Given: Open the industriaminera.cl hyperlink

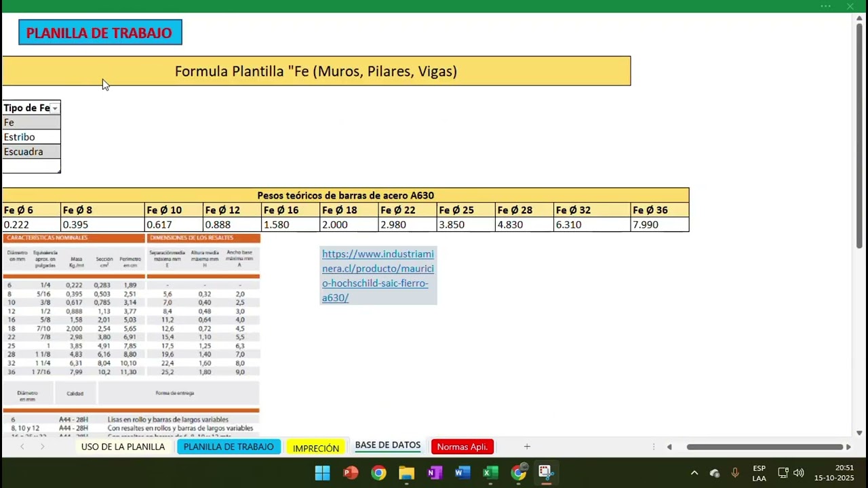Looking at the screenshot, I should [x=378, y=275].
